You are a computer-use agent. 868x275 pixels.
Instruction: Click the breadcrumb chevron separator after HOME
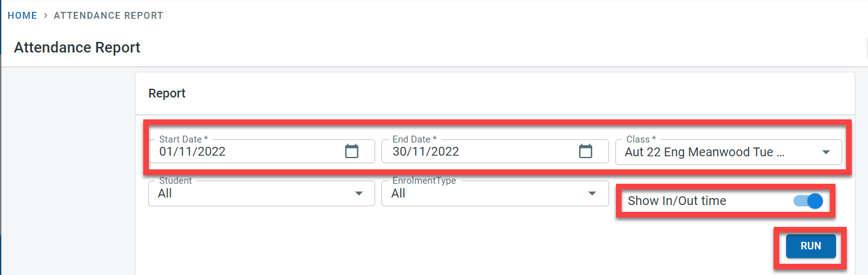tap(46, 16)
